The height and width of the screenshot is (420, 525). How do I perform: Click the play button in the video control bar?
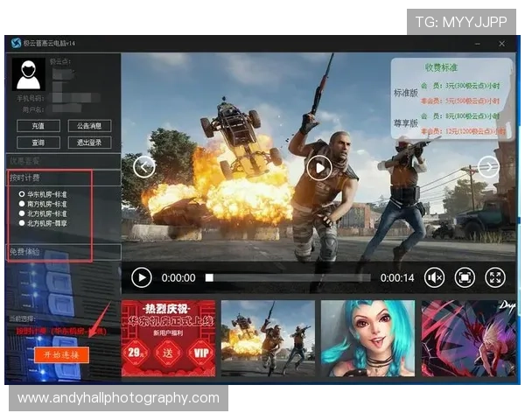[x=141, y=277]
